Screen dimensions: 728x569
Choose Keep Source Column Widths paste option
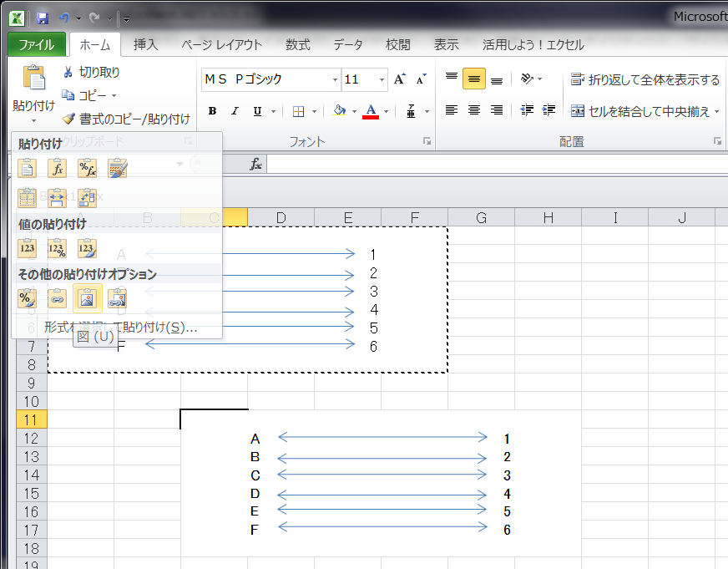coord(57,198)
